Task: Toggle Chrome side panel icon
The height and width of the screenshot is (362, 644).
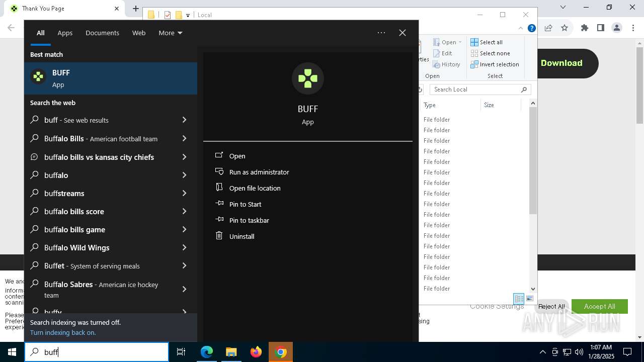Action: pyautogui.click(x=600, y=28)
